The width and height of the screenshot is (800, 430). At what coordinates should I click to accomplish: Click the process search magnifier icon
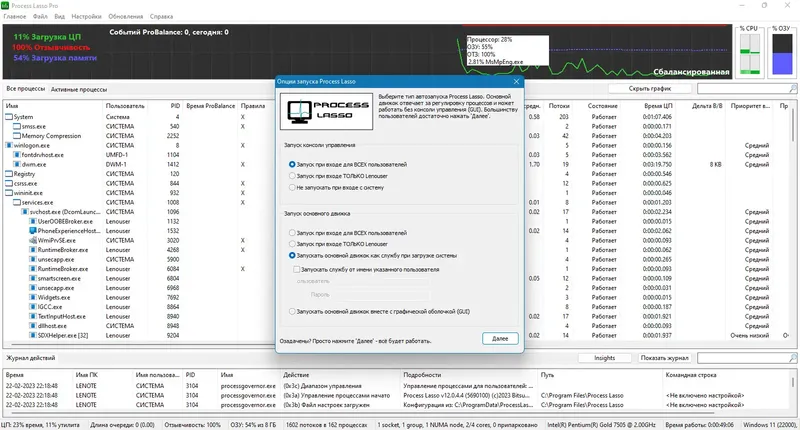coord(793,89)
